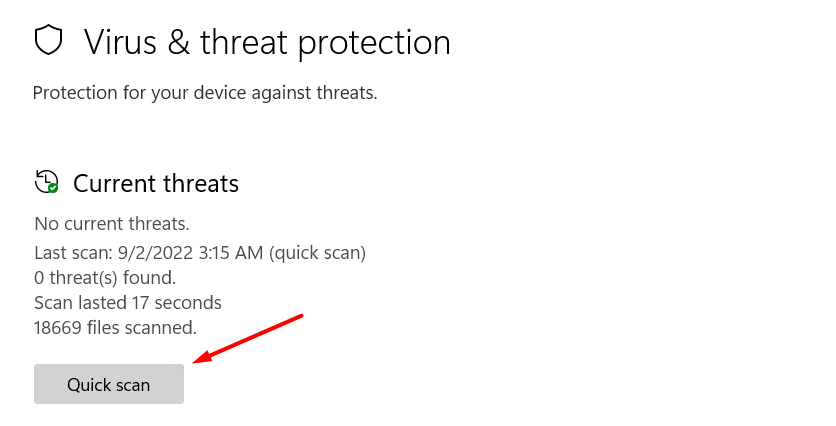This screenshot has width=836, height=426.
Task: Click the red arrow annotation
Action: (x=248, y=340)
